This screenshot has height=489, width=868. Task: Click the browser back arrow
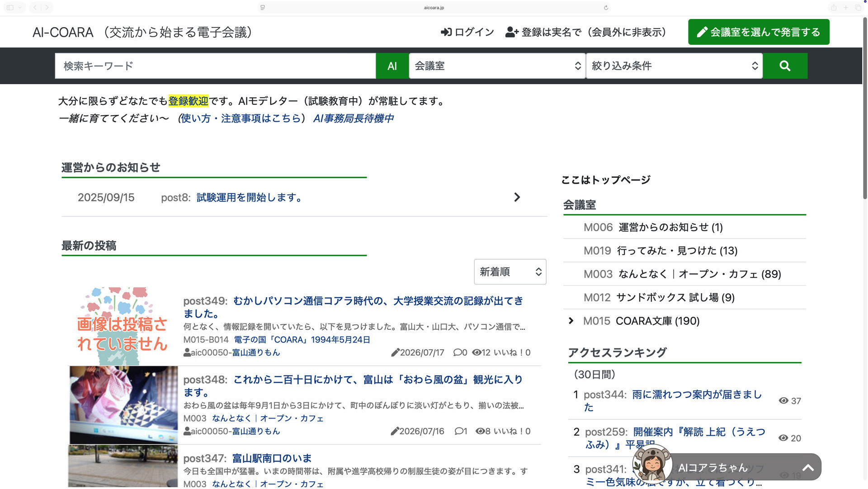[35, 8]
